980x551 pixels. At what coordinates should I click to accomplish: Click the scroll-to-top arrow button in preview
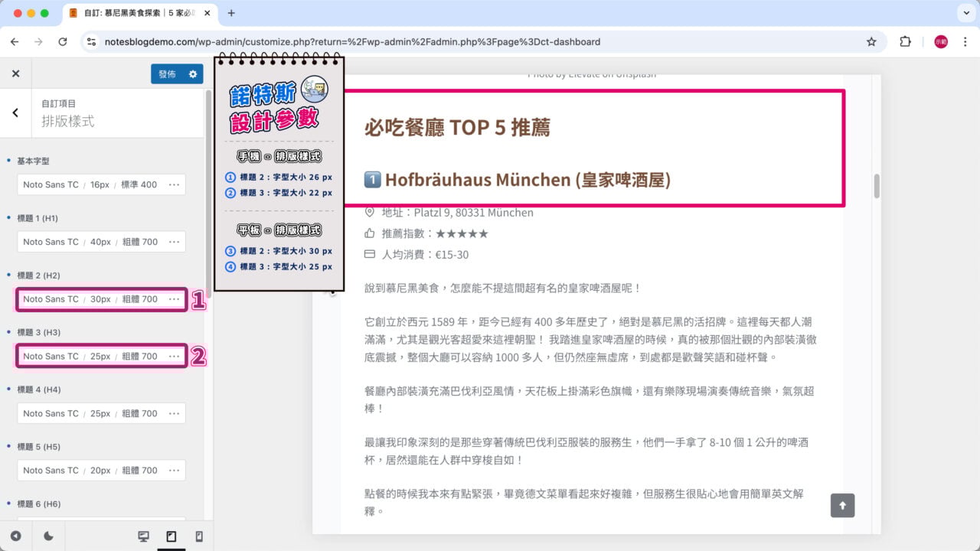(x=842, y=505)
